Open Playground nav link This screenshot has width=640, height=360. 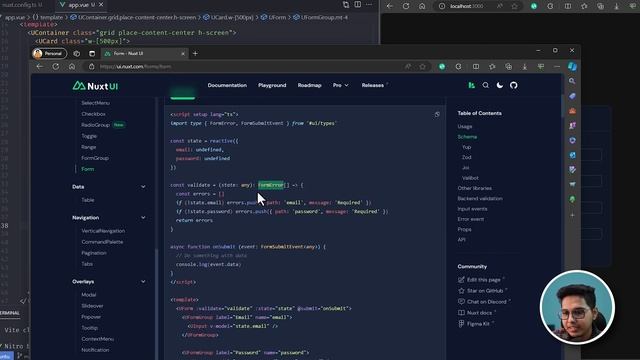click(x=272, y=85)
